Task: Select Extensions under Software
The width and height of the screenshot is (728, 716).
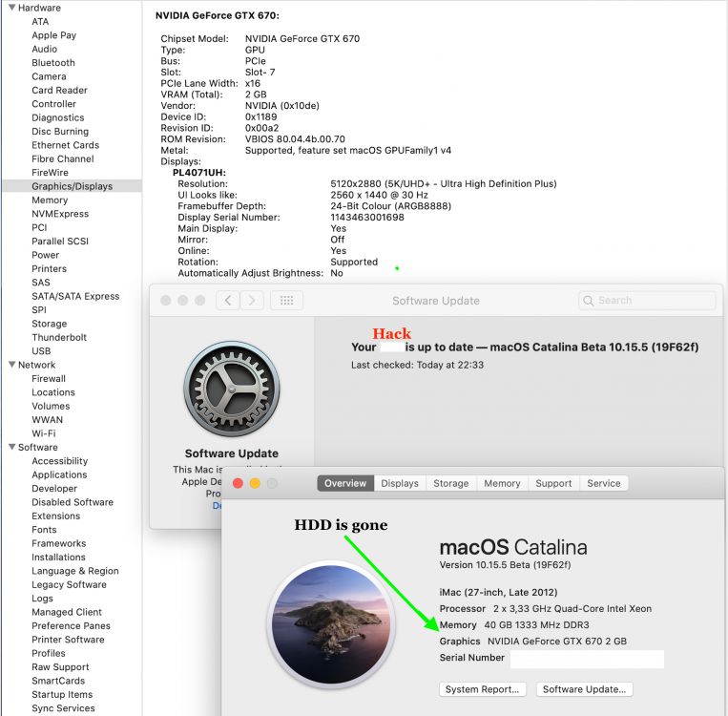Action: click(55, 516)
